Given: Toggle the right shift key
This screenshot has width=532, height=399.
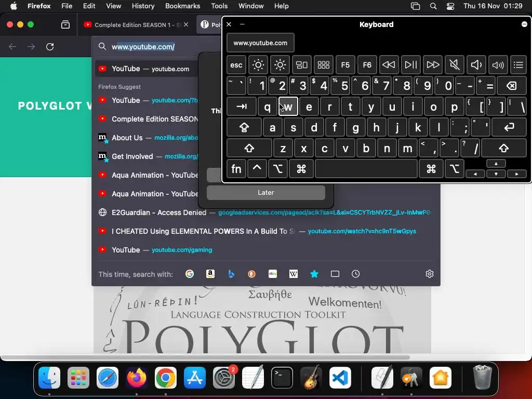Looking at the screenshot, I should click(504, 148).
